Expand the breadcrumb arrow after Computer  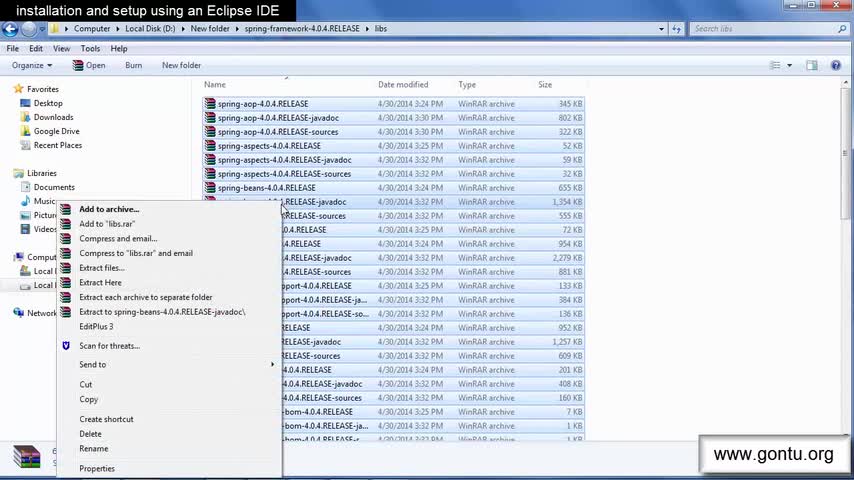click(118, 29)
